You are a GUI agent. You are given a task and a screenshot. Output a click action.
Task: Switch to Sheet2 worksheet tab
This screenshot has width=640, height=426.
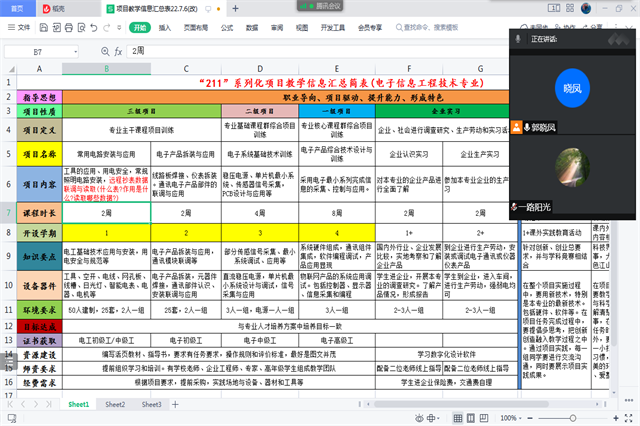(116, 404)
